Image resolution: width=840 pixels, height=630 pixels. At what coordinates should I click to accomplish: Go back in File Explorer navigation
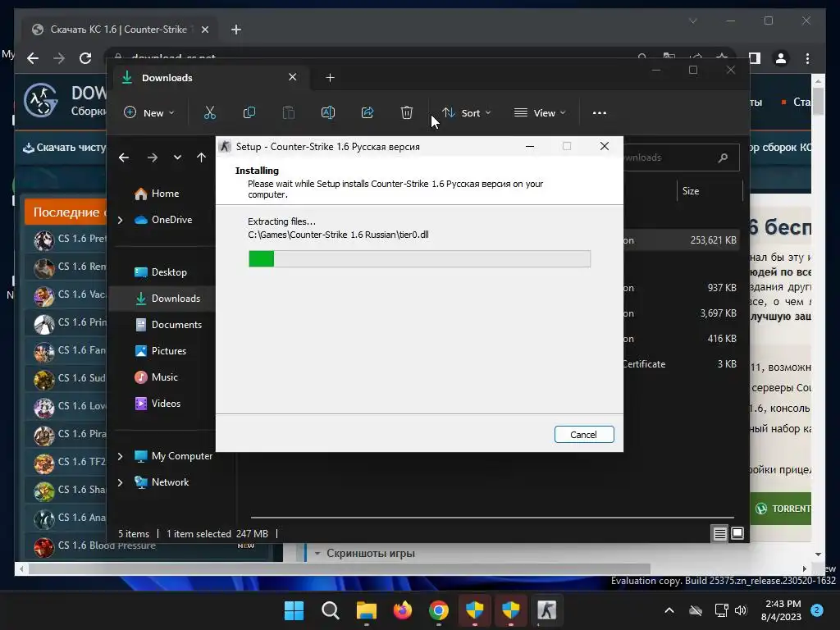pyautogui.click(x=124, y=157)
